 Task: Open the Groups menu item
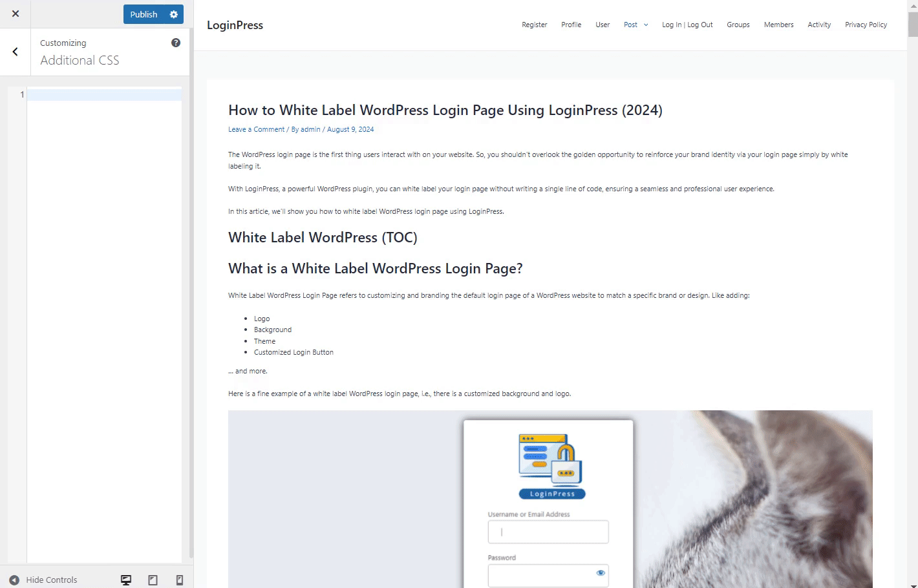[x=738, y=25]
